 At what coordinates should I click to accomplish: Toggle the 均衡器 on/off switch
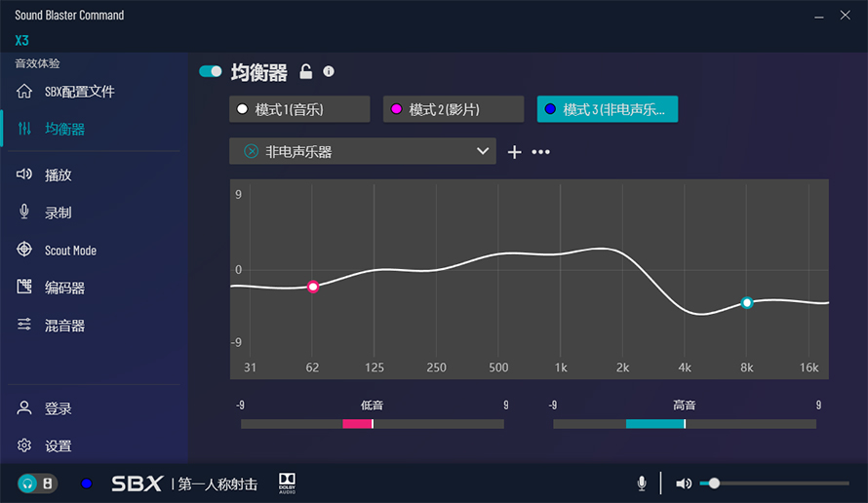point(211,71)
